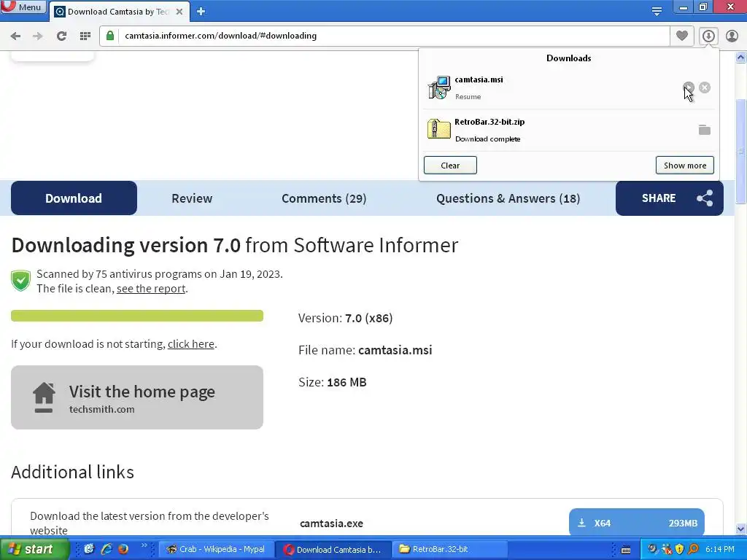Viewport: 747px width, 560px height.
Task: Download the X64 293MB version
Action: click(x=636, y=523)
